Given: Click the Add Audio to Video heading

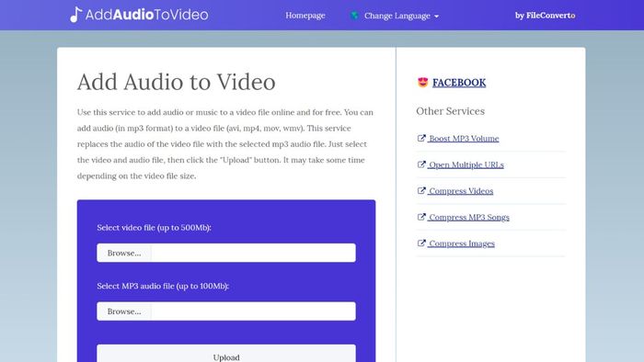Looking at the screenshot, I should (x=177, y=82).
